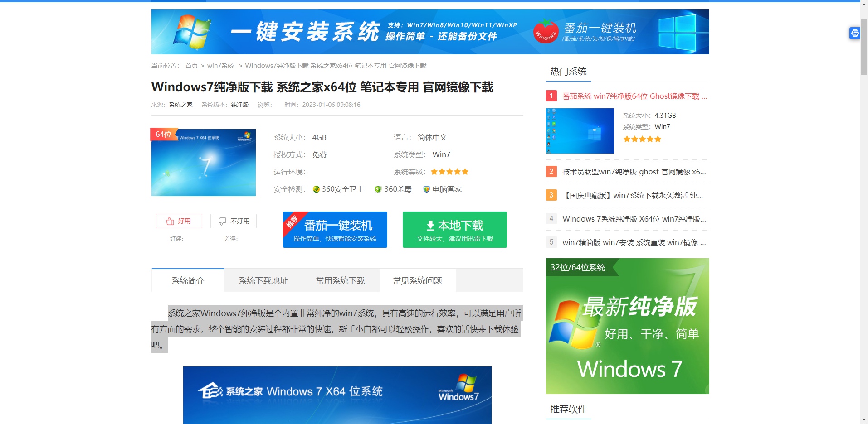
Task: Click the 免费 license value
Action: 319,154
